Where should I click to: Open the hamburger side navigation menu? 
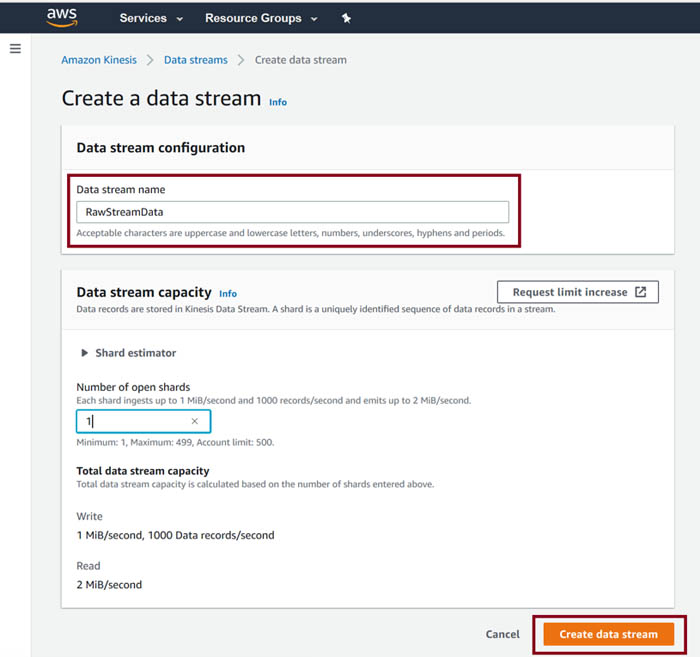pos(15,49)
